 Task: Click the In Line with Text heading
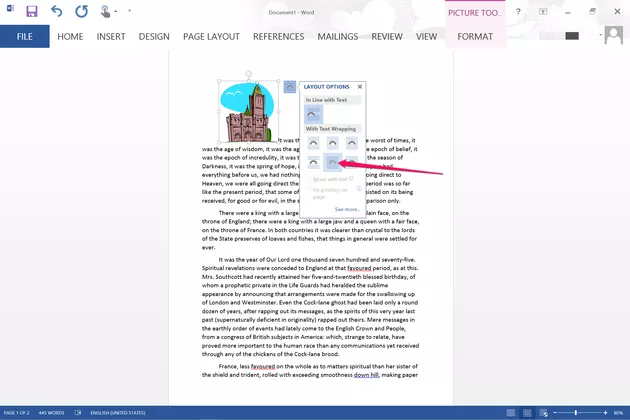tap(326, 100)
